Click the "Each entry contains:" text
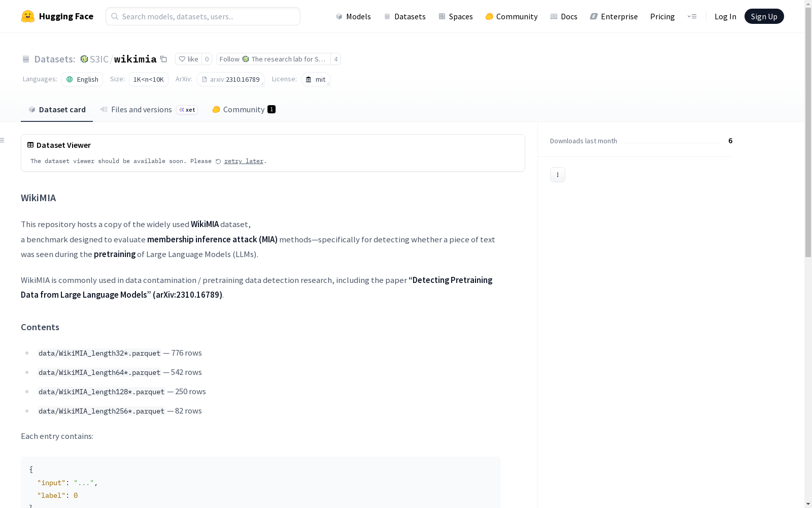This screenshot has width=812, height=508. pos(57,436)
